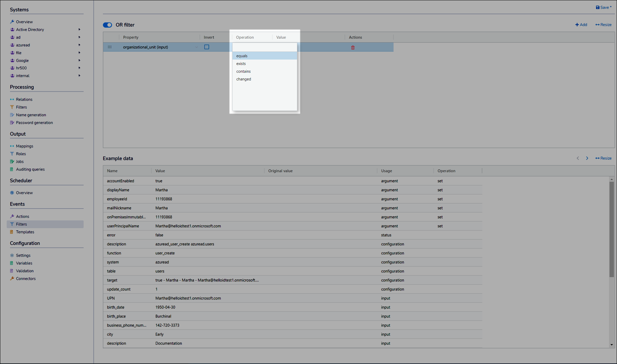Screen dimensions: 617x364
Task: Click the operation search input field
Action: pos(264,47)
